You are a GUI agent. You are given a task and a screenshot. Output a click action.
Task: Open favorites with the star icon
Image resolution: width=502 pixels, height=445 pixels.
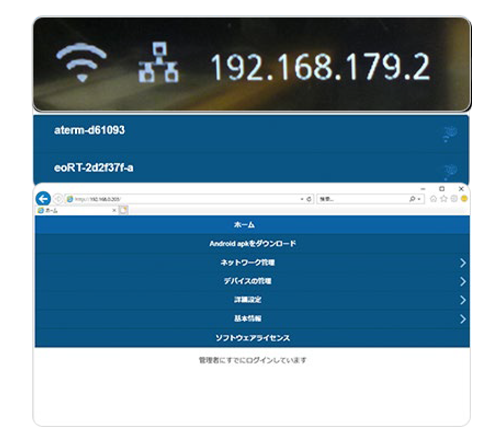coord(444,199)
